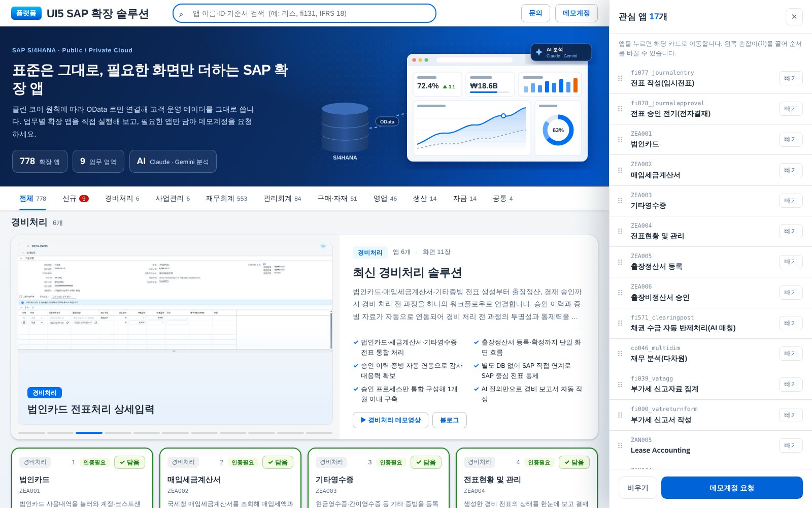The width and height of the screenshot is (812, 508).
Task: Toggle the 담음 button on the 매입세금계산서 card
Action: (x=278, y=462)
